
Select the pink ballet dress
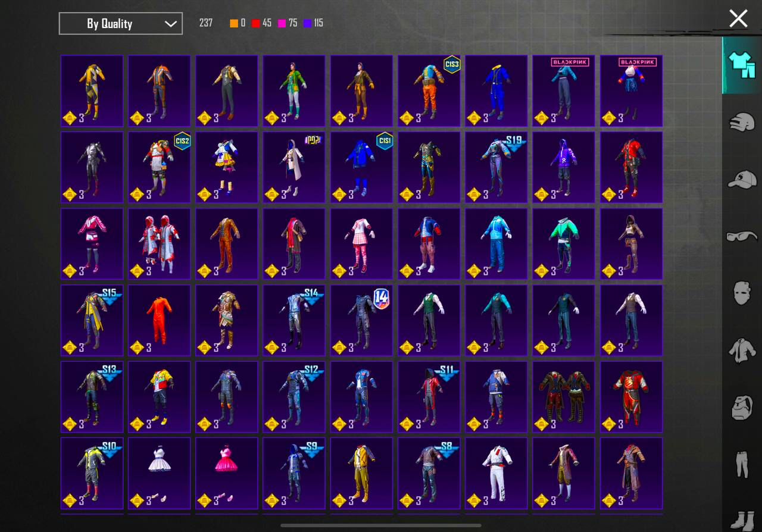[227, 473]
